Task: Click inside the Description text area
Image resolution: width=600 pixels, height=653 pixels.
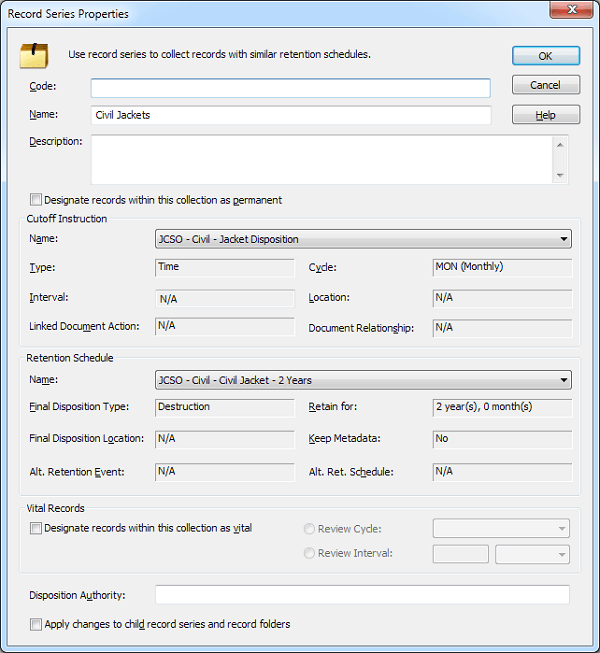Action: coord(322,160)
